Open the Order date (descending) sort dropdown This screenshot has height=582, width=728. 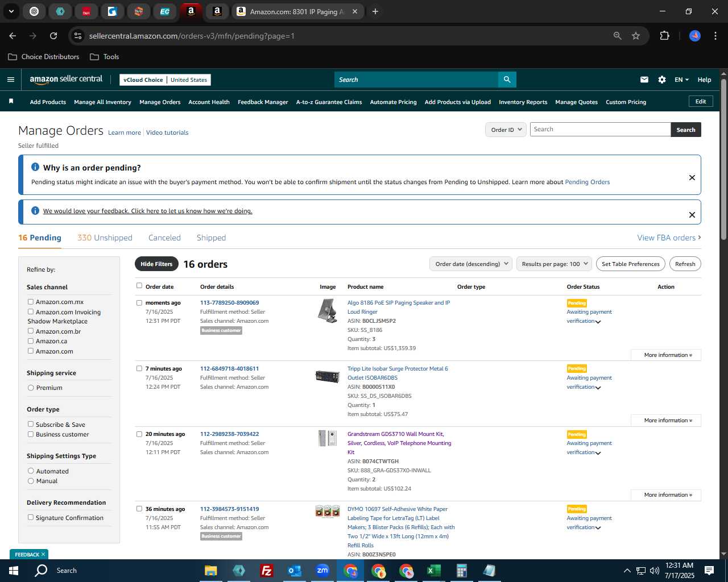point(471,264)
